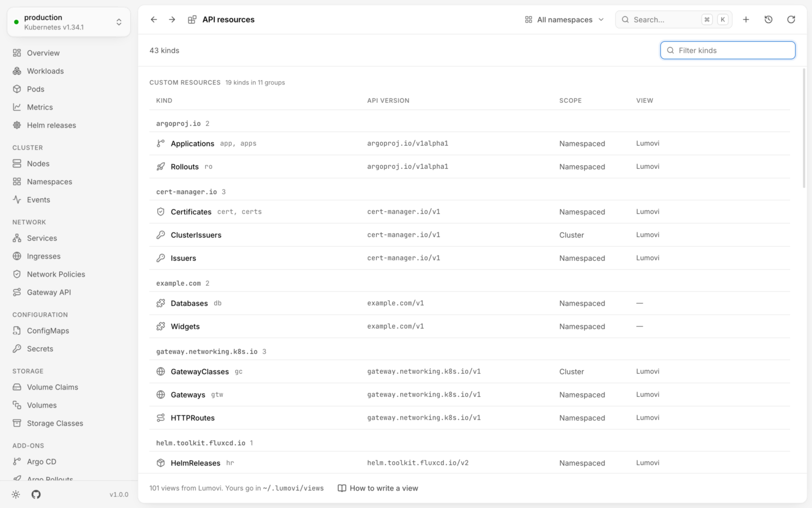Screen dimensions: 812x508
Task: Click the Issuers key icon
Action: click(x=161, y=258)
